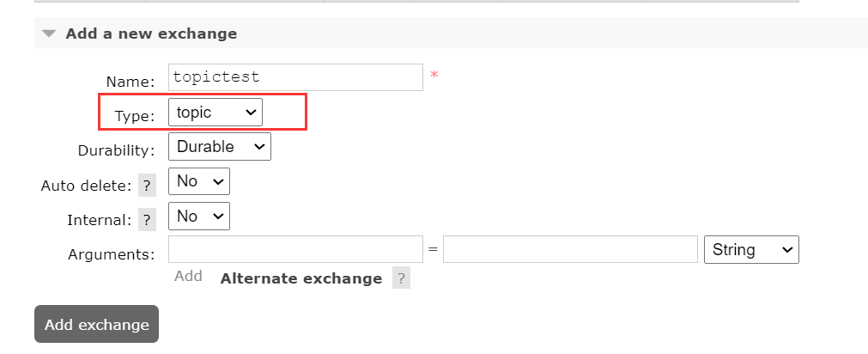Click the Name: field label
Viewport: 868px width, 354px height.
coord(131,82)
